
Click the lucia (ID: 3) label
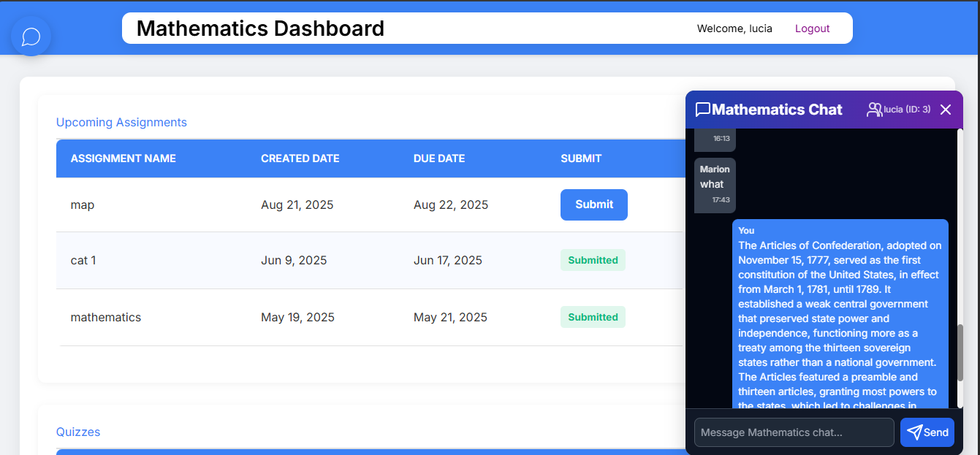click(907, 110)
